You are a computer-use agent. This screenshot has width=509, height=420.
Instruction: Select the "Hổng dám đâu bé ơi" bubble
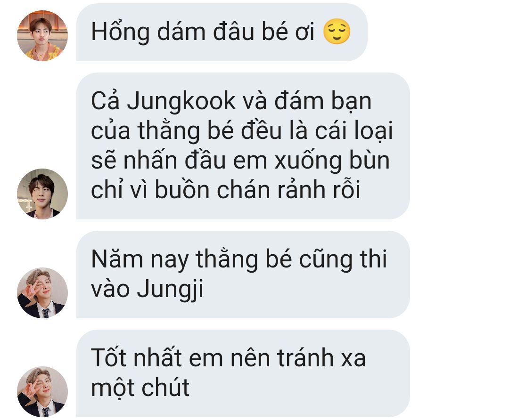click(x=222, y=32)
